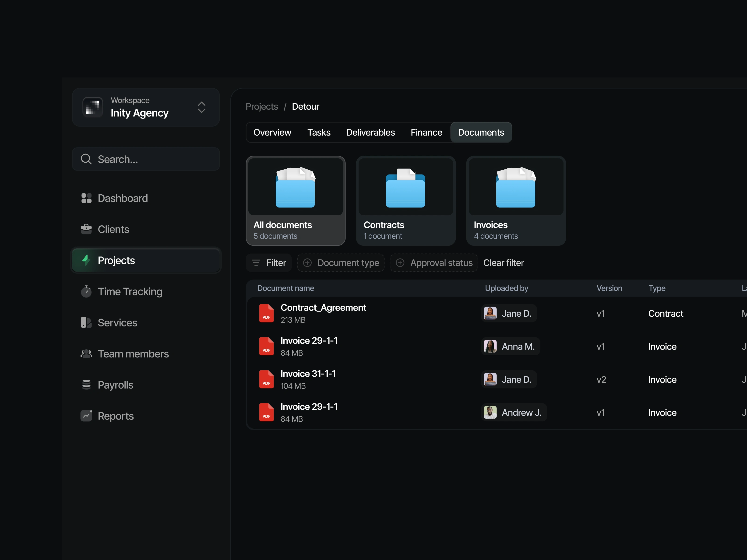
Task: Open the Contract_Agreement document
Action: click(323, 308)
